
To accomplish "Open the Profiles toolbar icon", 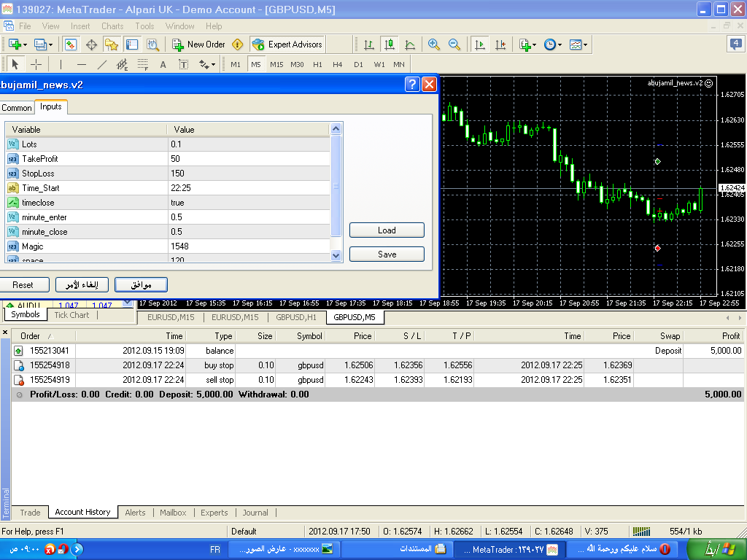I will point(43,44).
